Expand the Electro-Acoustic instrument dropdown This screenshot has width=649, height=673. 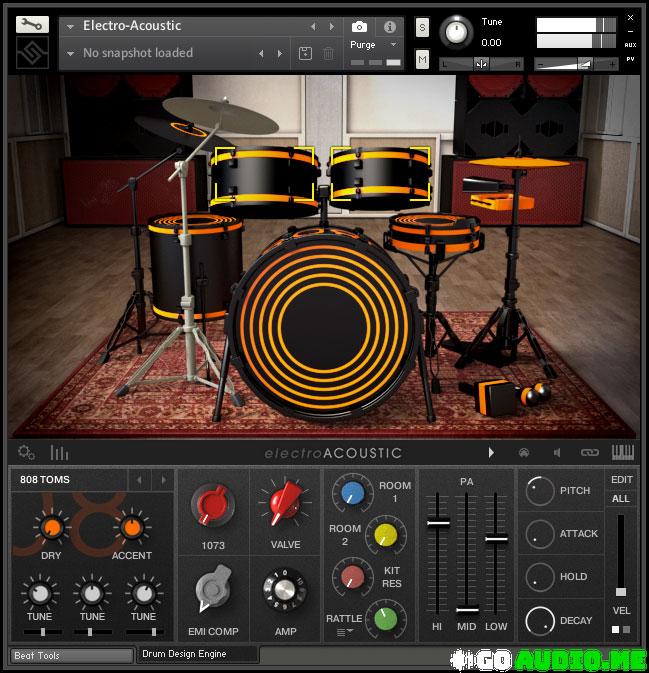tap(70, 26)
